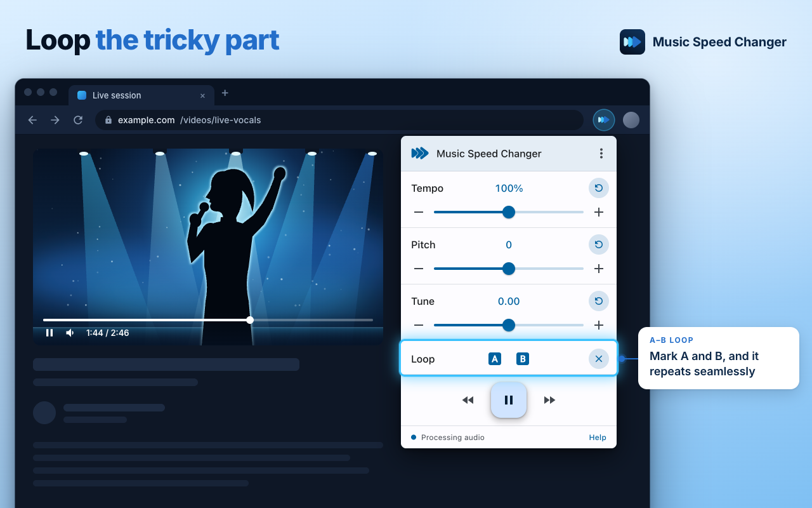The width and height of the screenshot is (812, 508).
Task: Set loop point B
Action: pyautogui.click(x=523, y=359)
